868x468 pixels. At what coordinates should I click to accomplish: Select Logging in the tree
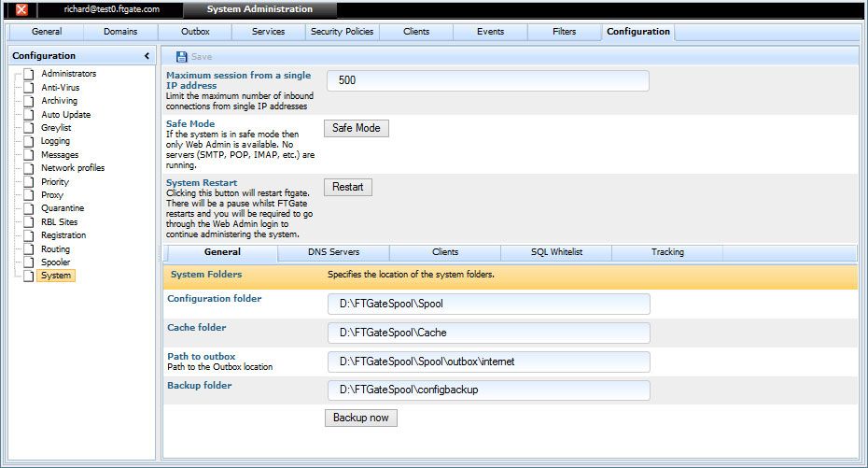[x=55, y=141]
